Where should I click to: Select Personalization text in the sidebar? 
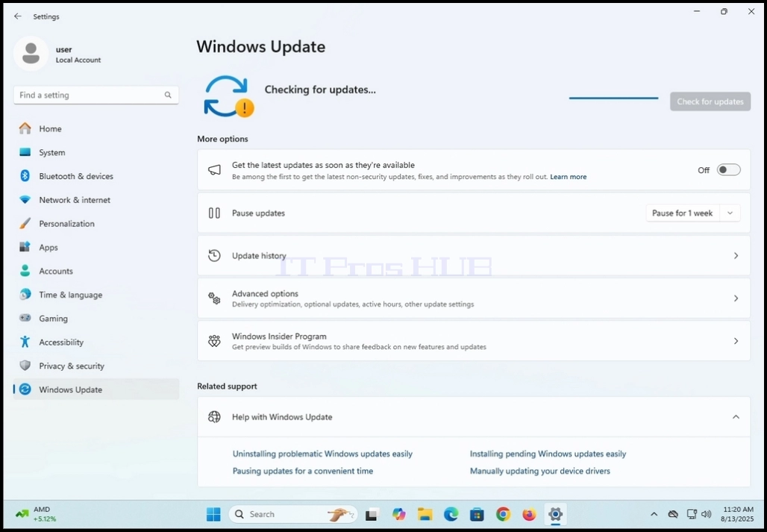[x=66, y=223]
